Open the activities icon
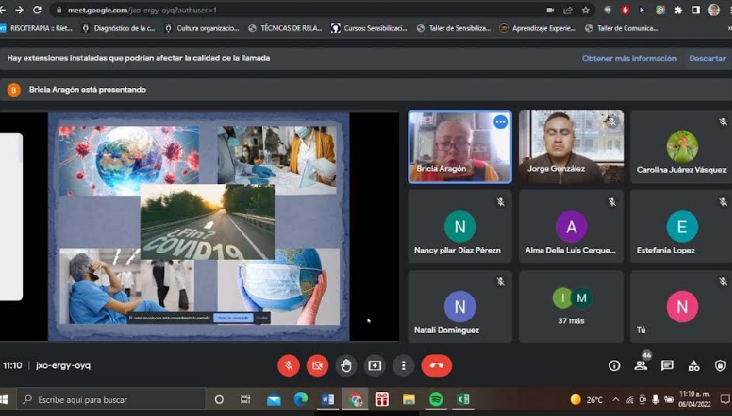The height and width of the screenshot is (416, 732). pos(693,366)
